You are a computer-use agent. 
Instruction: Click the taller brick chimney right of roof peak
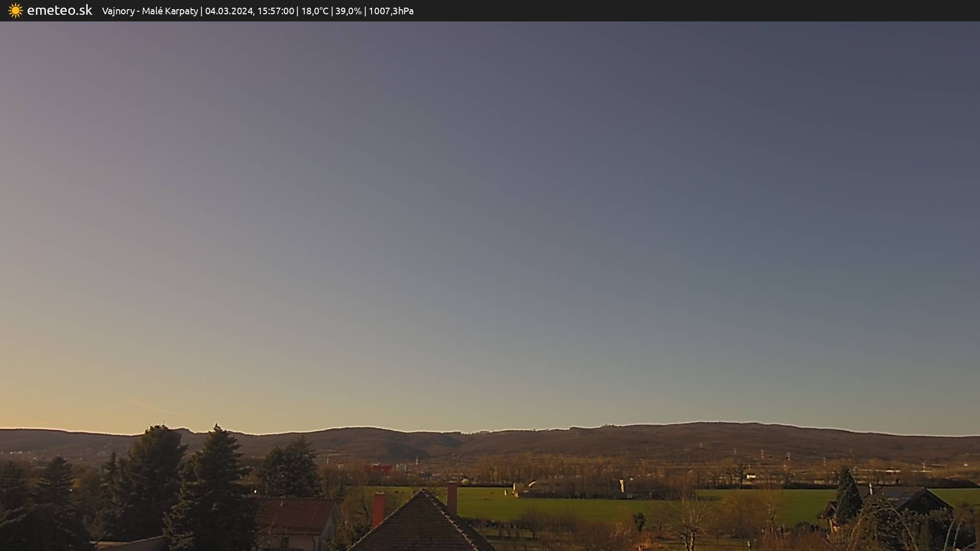(452, 497)
